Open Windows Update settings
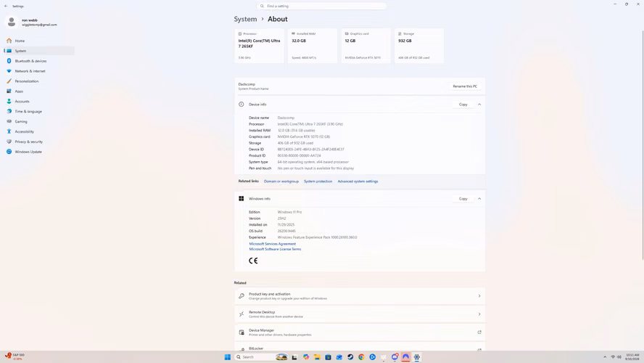The image size is (644, 363). point(39,152)
